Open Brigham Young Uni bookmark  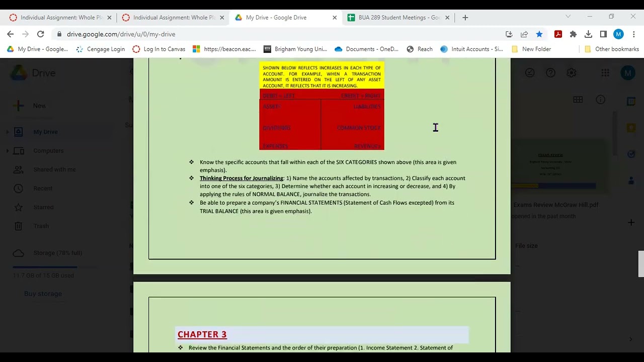[295, 49]
